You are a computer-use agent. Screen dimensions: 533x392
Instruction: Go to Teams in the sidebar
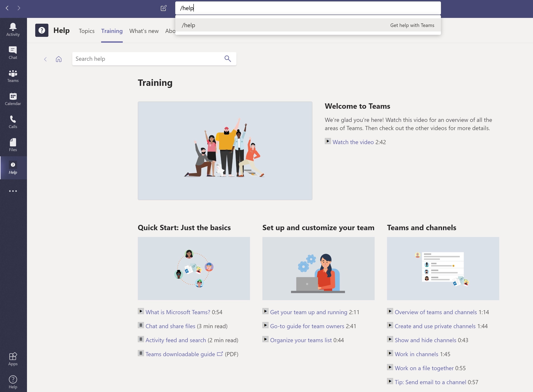(13, 76)
